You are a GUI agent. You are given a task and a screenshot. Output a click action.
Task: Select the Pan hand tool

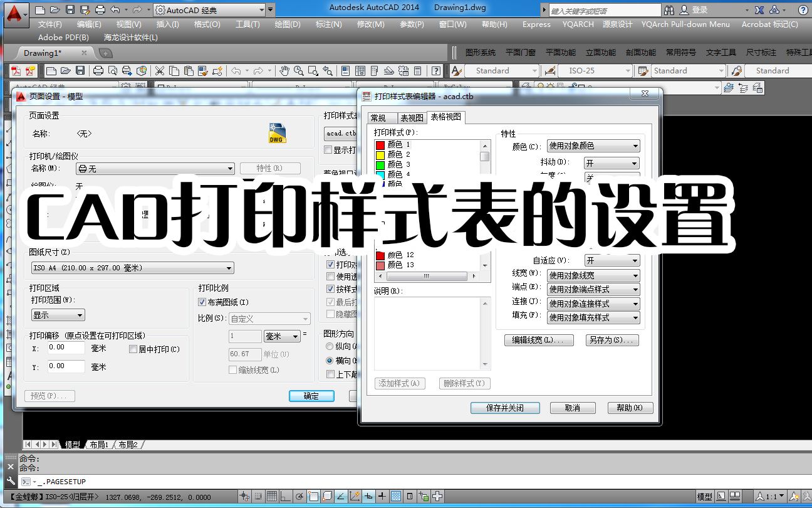284,71
